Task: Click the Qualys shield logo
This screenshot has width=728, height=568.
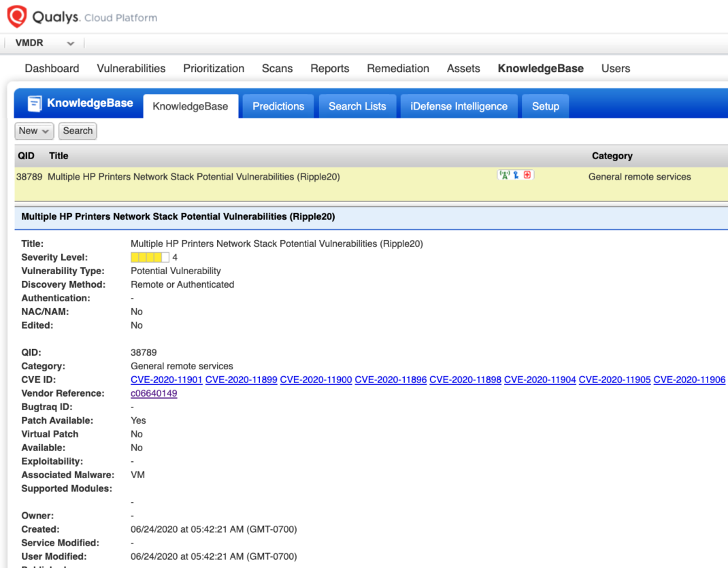Action: tap(17, 16)
